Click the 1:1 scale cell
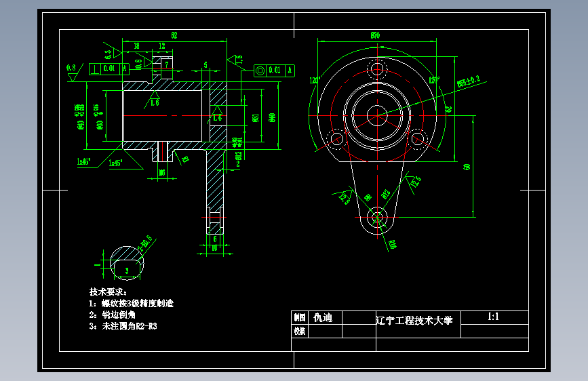This screenshot has height=381, width=588. click(x=494, y=317)
